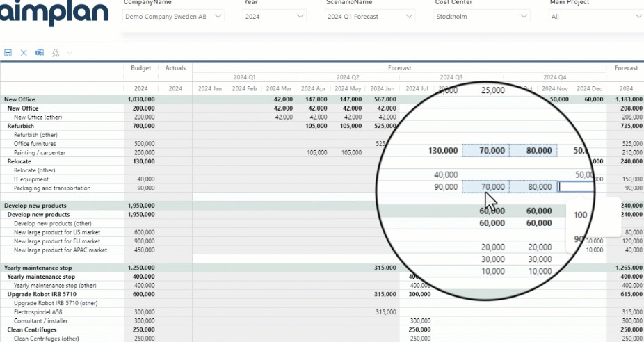This screenshot has width=644, height=342.
Task: Select the Develop new products group row
Action: (35, 206)
